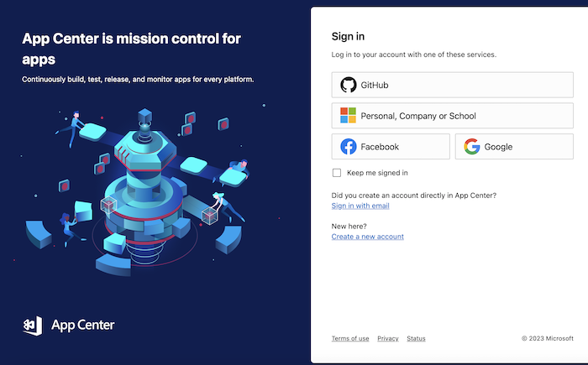Open the Sign in with email link
Image resolution: width=588 pixels, height=365 pixels.
(x=360, y=206)
